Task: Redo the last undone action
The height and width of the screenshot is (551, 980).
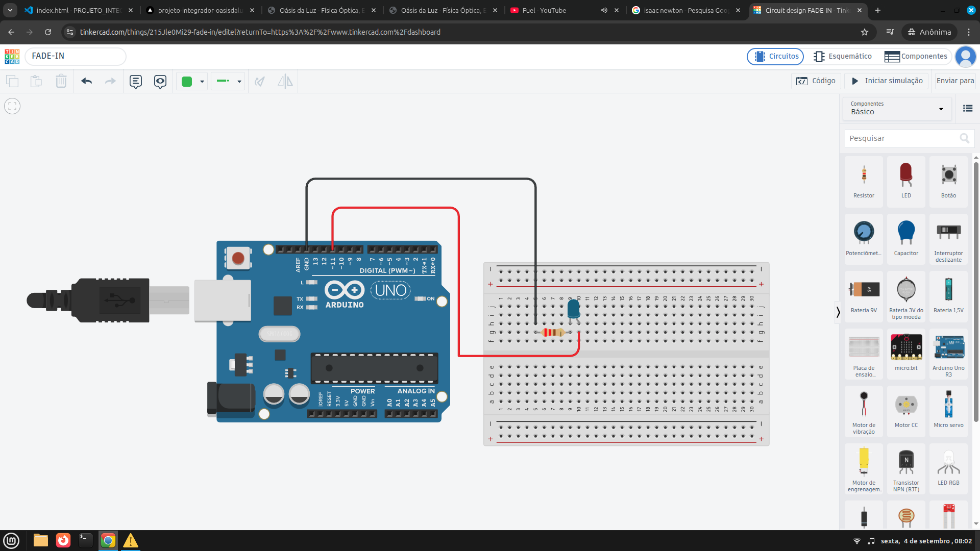Action: click(110, 81)
